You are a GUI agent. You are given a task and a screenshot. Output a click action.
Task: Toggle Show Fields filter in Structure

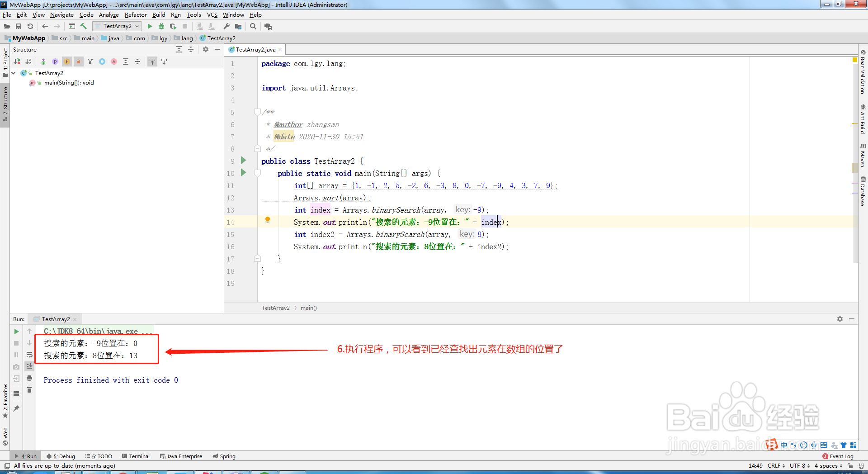click(x=67, y=62)
